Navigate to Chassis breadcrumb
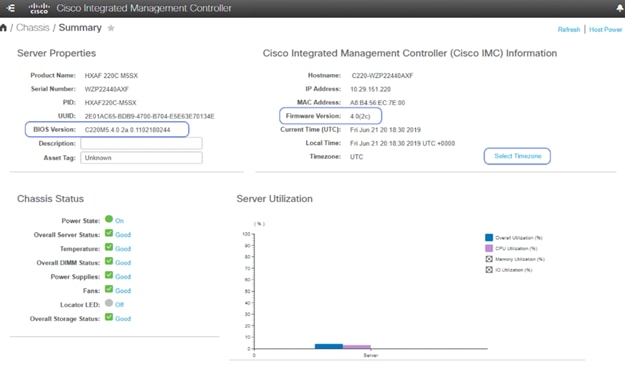The image size is (625, 376). pyautogui.click(x=33, y=28)
